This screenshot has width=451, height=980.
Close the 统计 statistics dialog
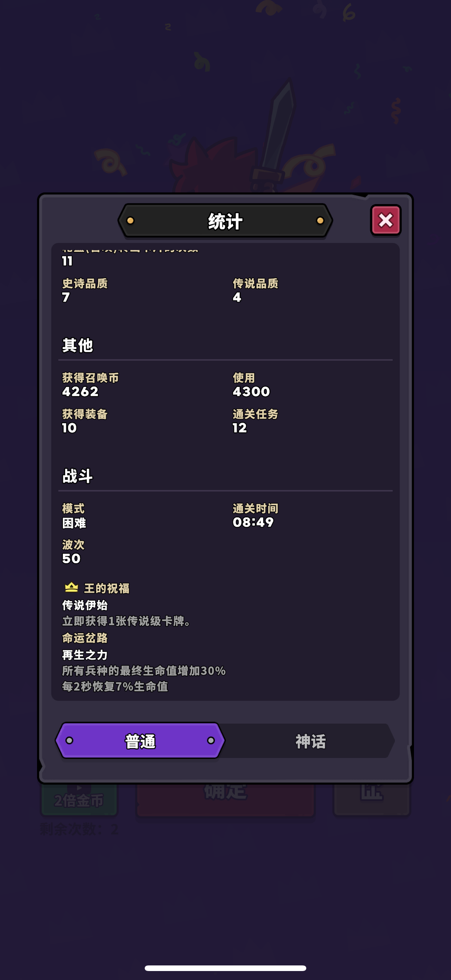click(x=386, y=220)
